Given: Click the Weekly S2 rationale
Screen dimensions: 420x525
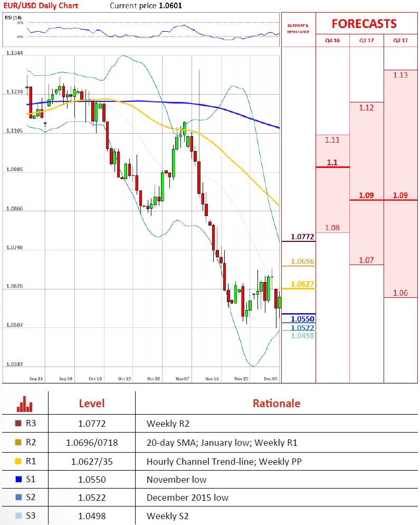Looking at the screenshot, I should point(168,516).
